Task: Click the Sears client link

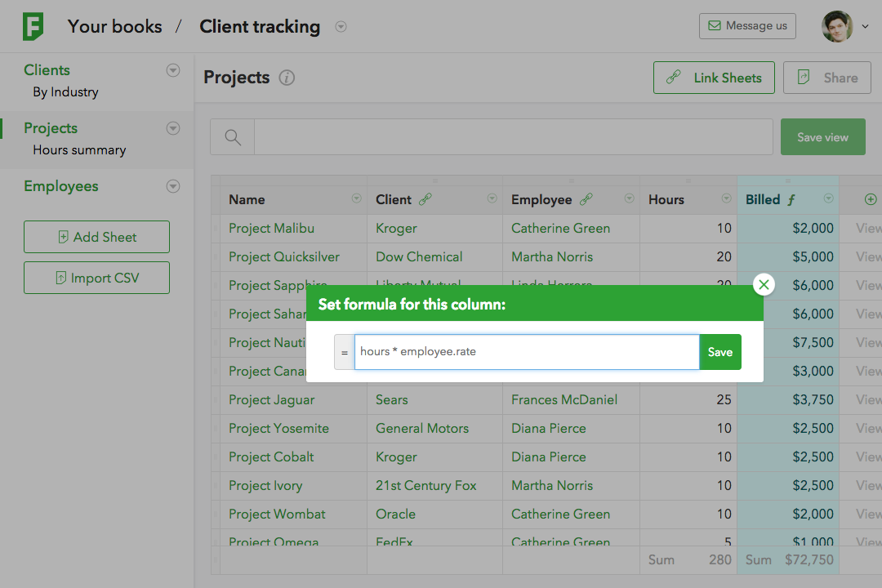Action: pos(391,400)
